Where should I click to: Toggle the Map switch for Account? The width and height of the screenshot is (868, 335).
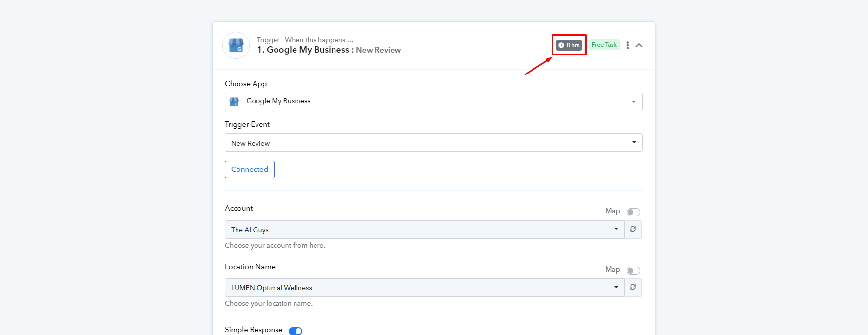633,212
